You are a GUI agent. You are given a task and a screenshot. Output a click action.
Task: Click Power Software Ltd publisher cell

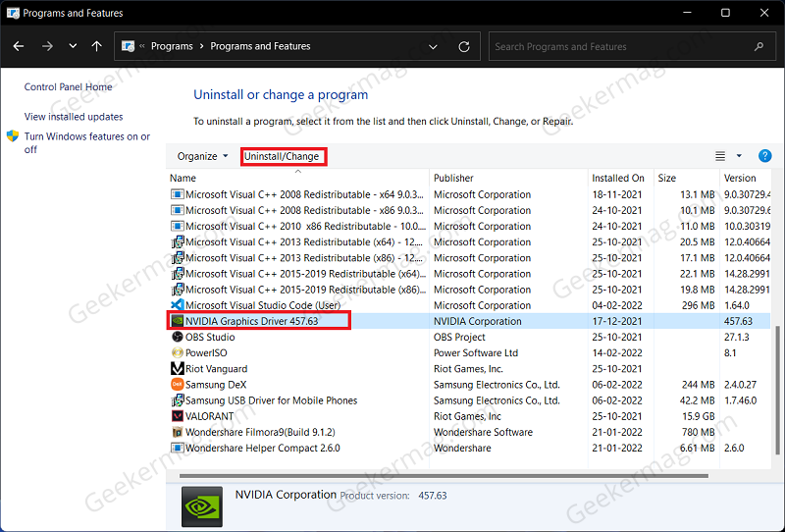(476, 353)
